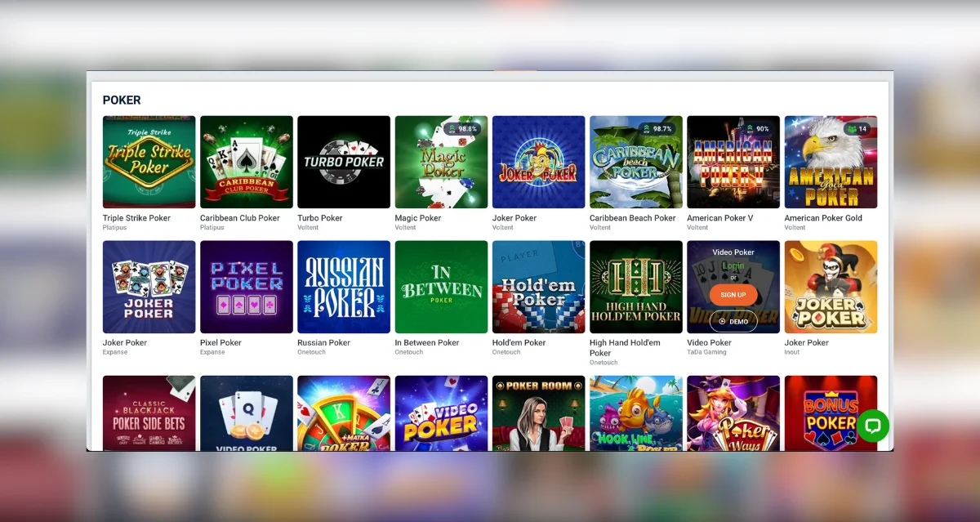
Task: Click the Login link on Video Poker
Action: coord(733,265)
